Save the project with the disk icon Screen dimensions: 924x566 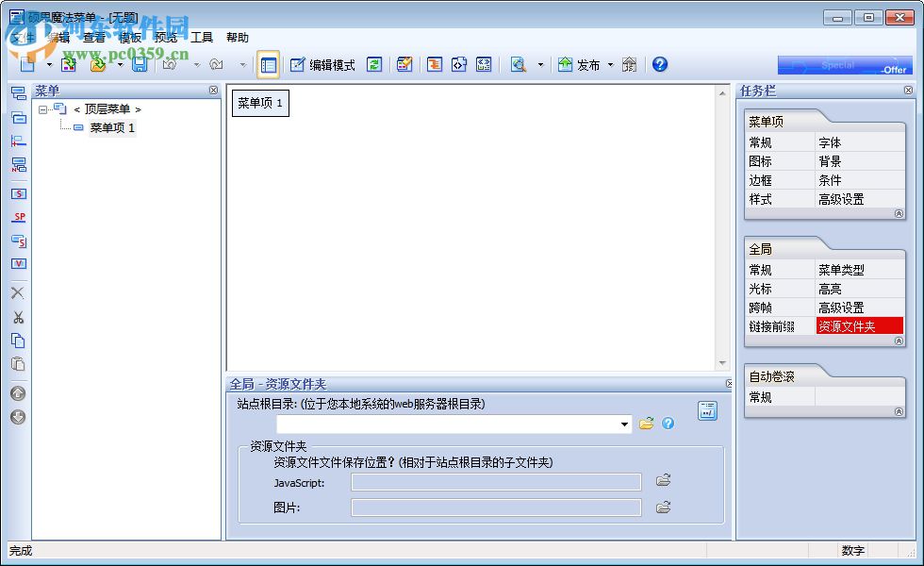pos(140,64)
